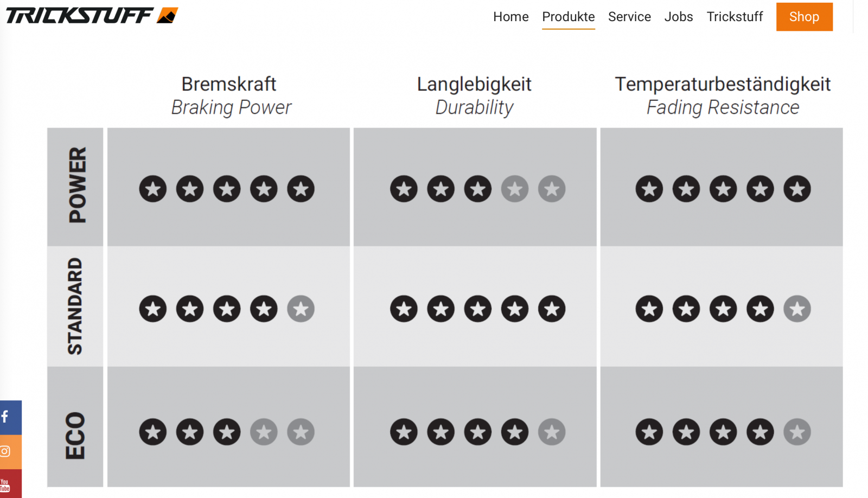
Task: Click the POWER row label
Action: point(76,186)
